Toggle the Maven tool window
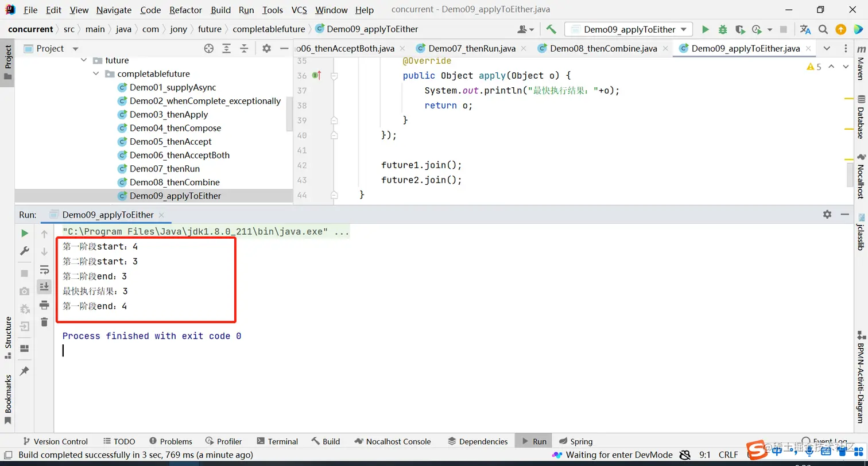This screenshot has height=466, width=868. 861,64
